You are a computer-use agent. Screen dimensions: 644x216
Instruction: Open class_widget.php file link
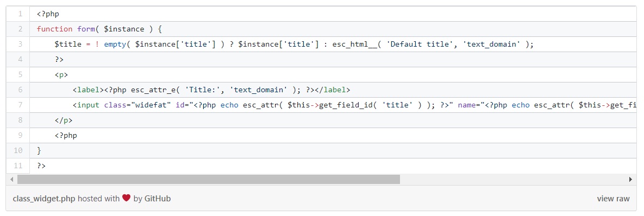coord(45,199)
